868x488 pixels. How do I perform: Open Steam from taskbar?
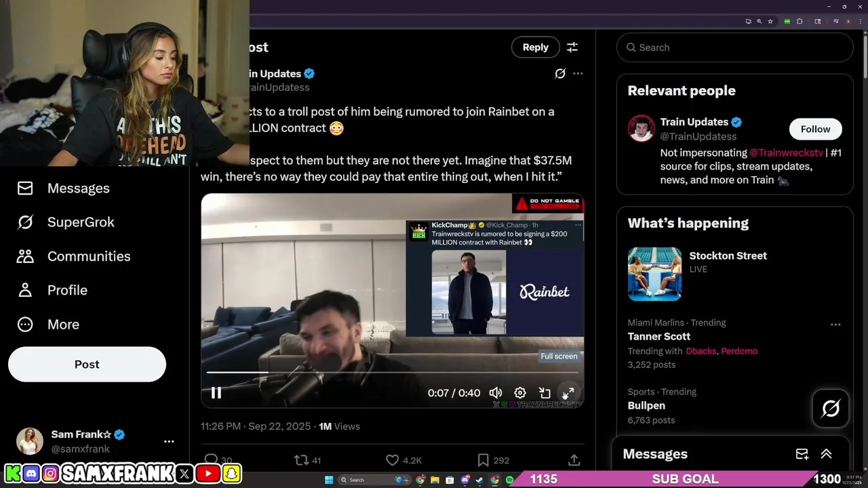tap(479, 480)
